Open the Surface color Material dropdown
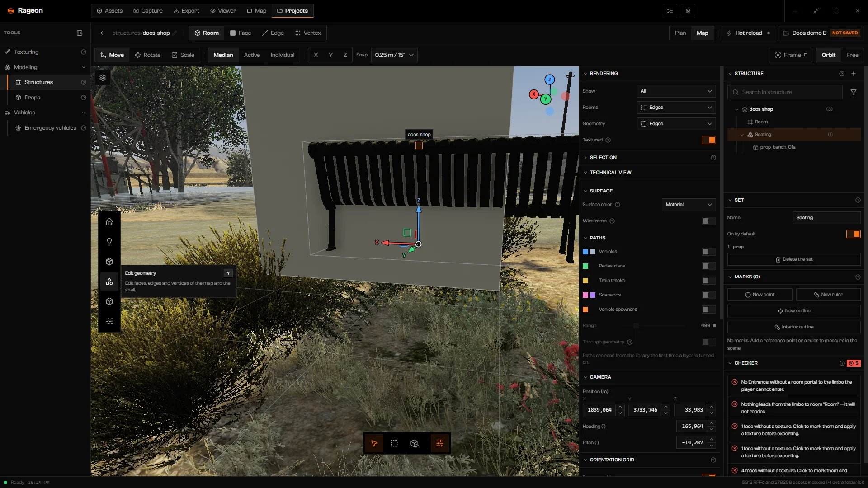The height and width of the screenshot is (488, 868). tap(689, 205)
